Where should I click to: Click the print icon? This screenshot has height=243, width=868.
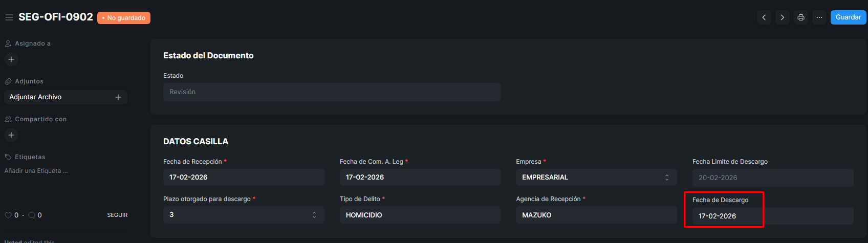click(x=801, y=17)
